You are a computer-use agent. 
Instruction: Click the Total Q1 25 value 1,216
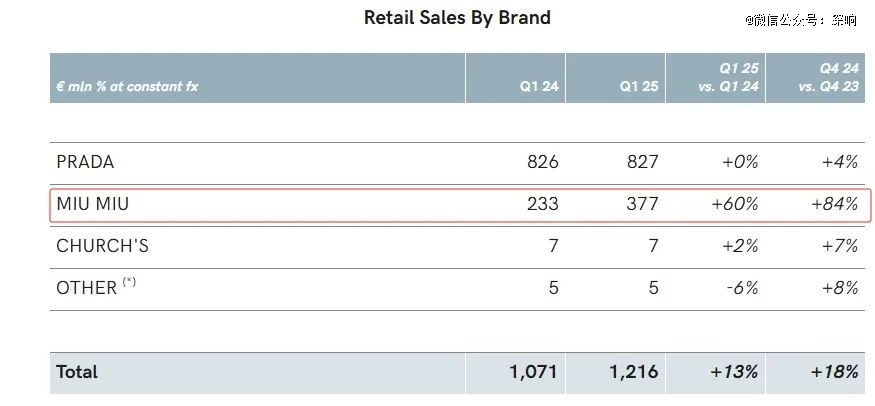pyautogui.click(x=634, y=372)
